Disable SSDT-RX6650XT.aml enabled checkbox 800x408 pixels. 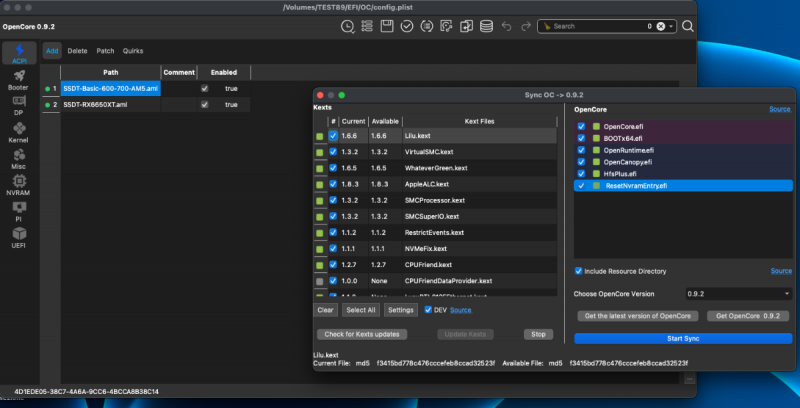point(205,104)
